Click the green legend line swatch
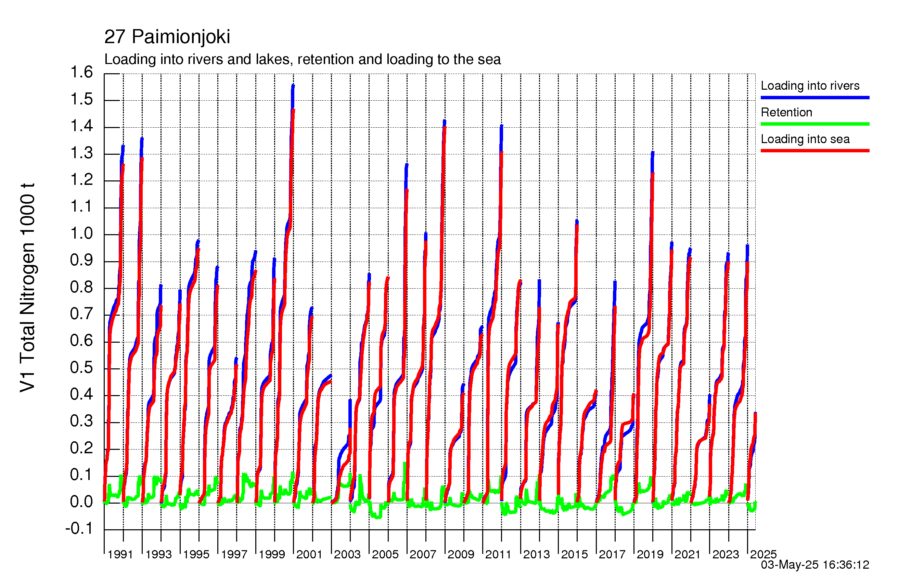The height and width of the screenshot is (582, 924). (815, 124)
